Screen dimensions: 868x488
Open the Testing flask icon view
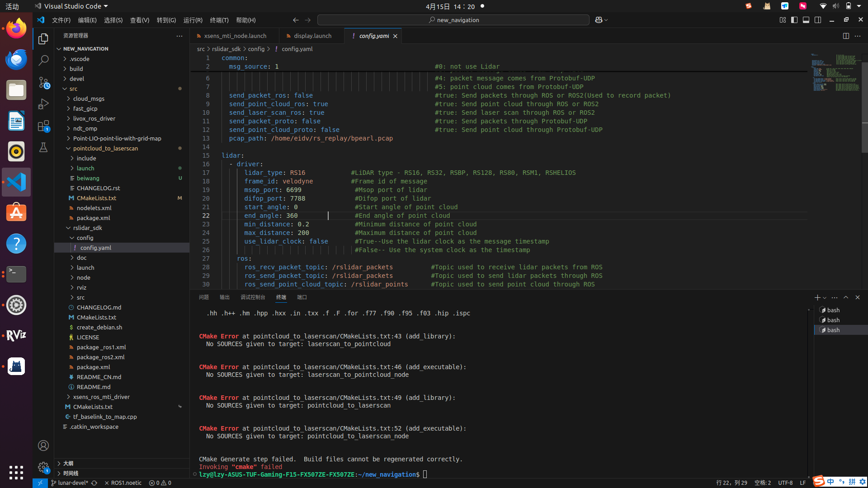tap(43, 148)
